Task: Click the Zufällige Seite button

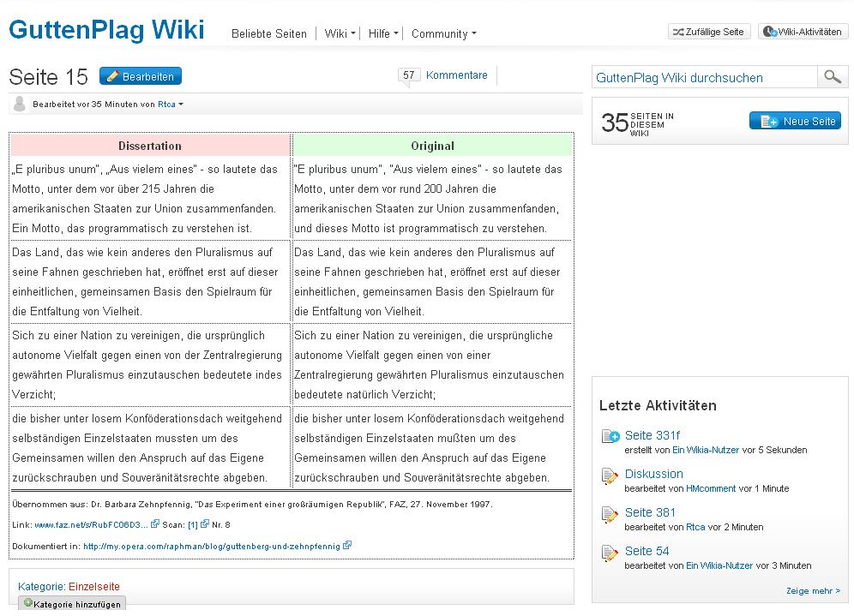Action: pyautogui.click(x=709, y=32)
